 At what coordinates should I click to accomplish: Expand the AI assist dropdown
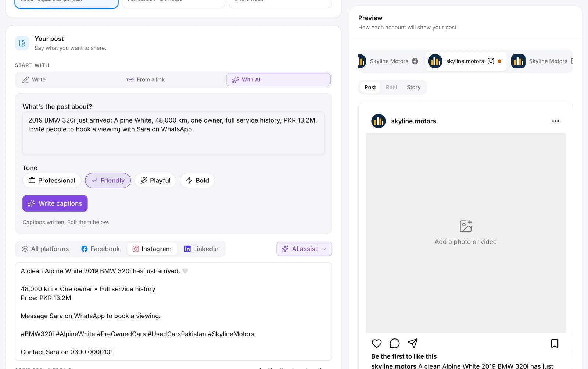click(304, 249)
